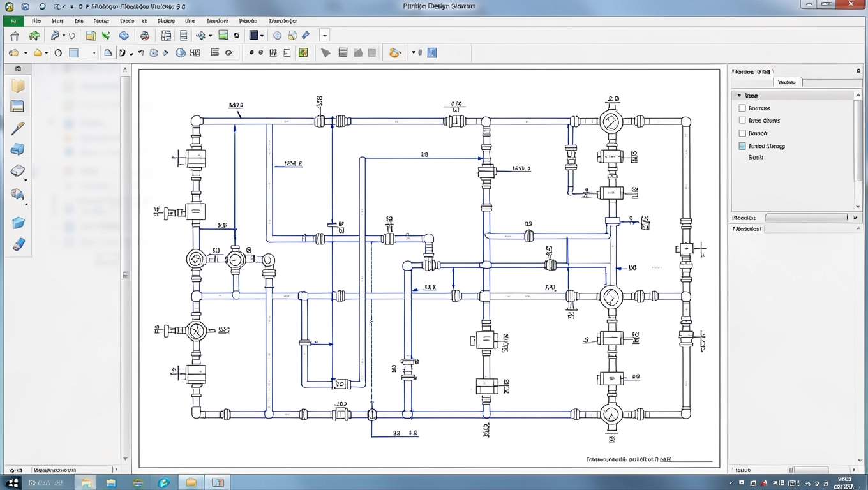Select the eraser tool at sidebar bottom
The height and width of the screenshot is (490, 868).
coord(18,244)
